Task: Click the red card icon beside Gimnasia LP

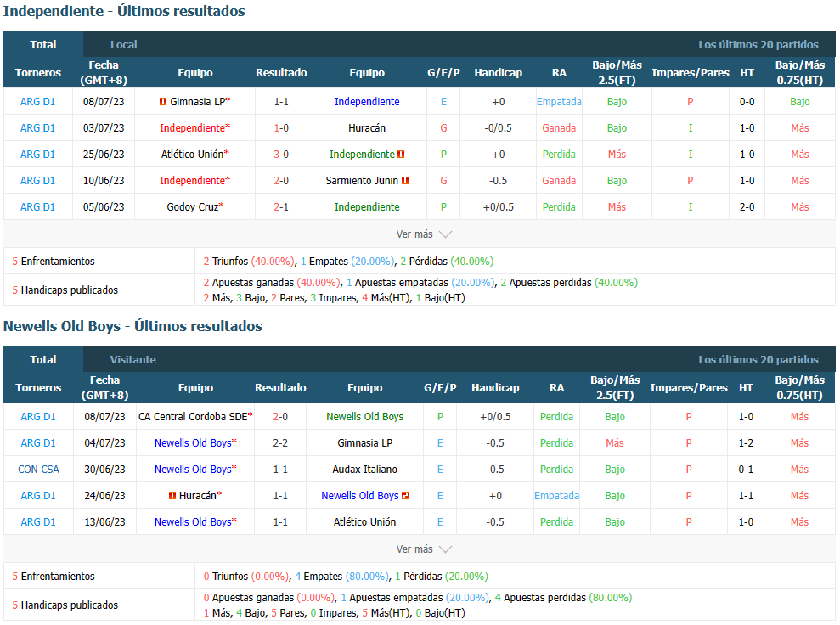Action: click(x=163, y=102)
